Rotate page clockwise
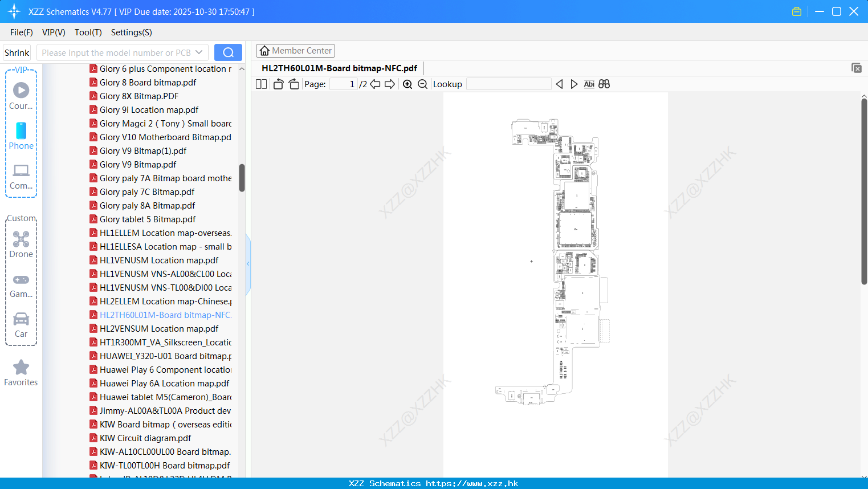This screenshot has width=868, height=489. coord(294,84)
